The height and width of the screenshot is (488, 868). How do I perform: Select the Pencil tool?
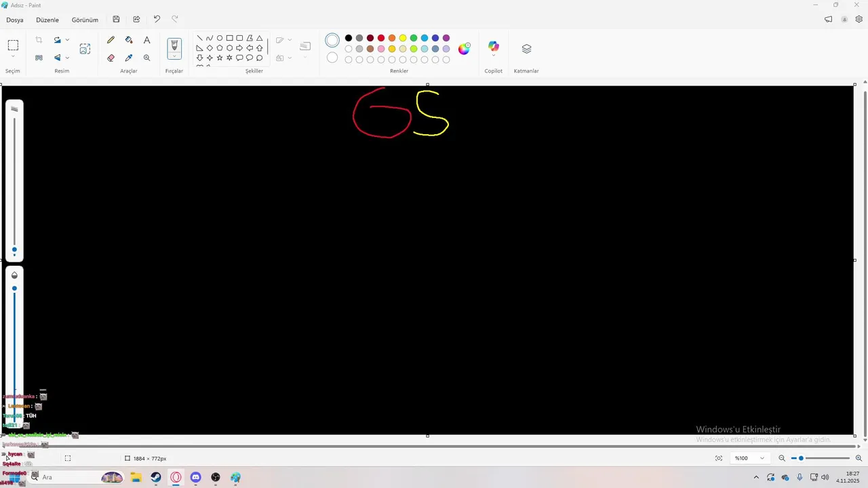click(111, 40)
